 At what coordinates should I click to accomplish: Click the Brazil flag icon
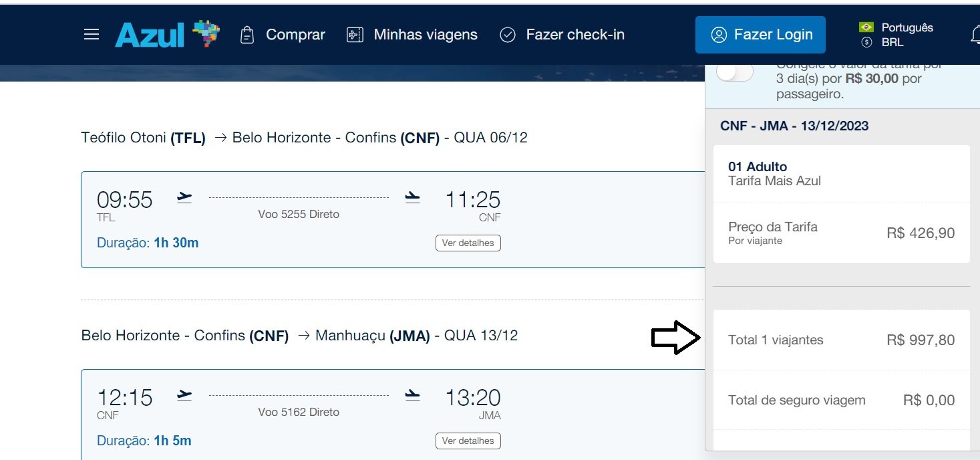tap(866, 27)
